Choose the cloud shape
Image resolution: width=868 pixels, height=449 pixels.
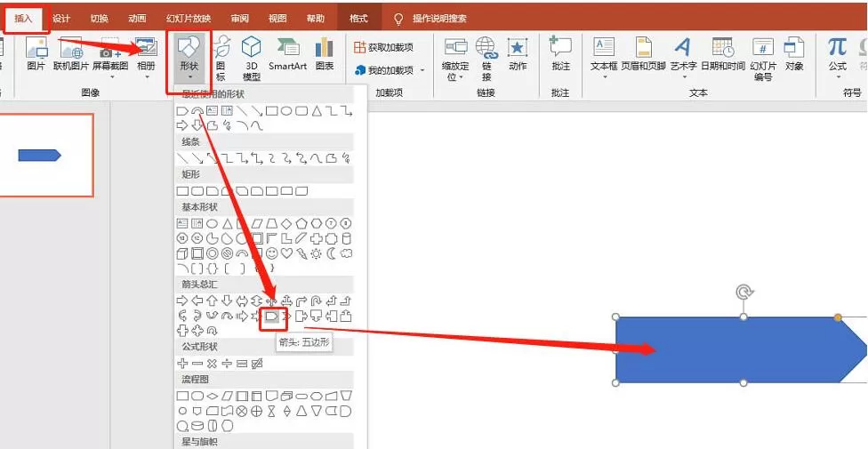point(347,253)
